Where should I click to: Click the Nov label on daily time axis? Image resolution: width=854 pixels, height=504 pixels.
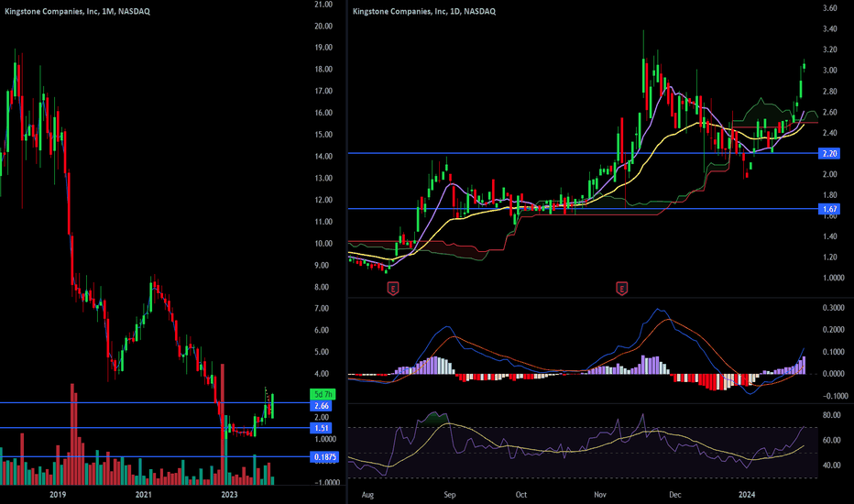pyautogui.click(x=599, y=495)
